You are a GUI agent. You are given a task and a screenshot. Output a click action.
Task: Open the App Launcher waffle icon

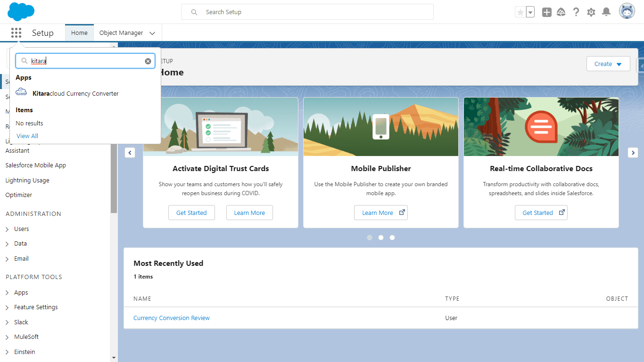pos(16,33)
